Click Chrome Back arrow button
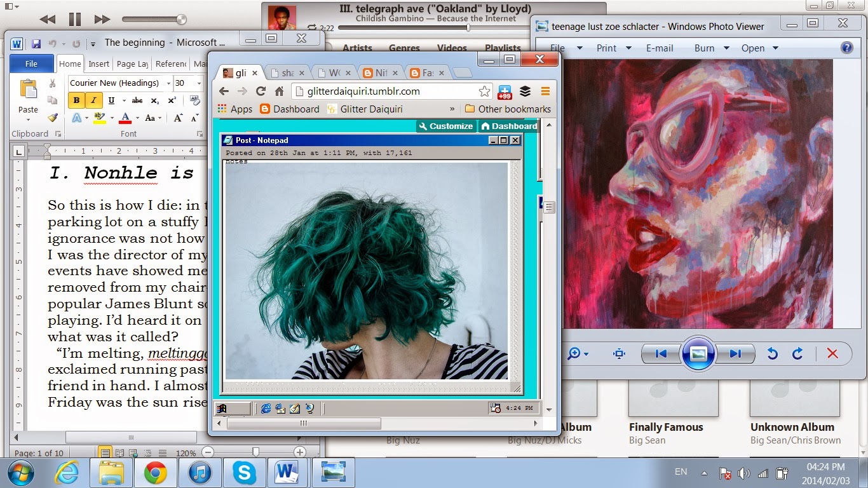868x488 pixels. pos(224,91)
